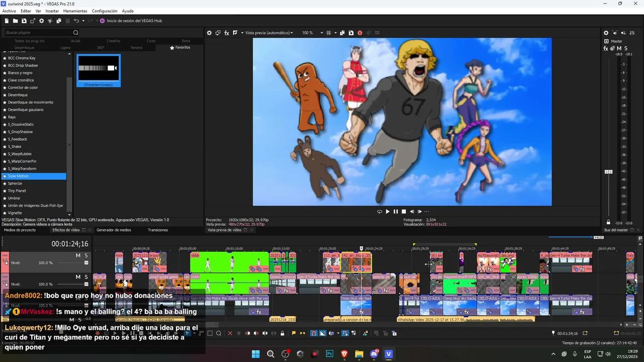Click the playhead marker on timeline ruler
Viewport: 644px width, 362px height.
point(361,248)
